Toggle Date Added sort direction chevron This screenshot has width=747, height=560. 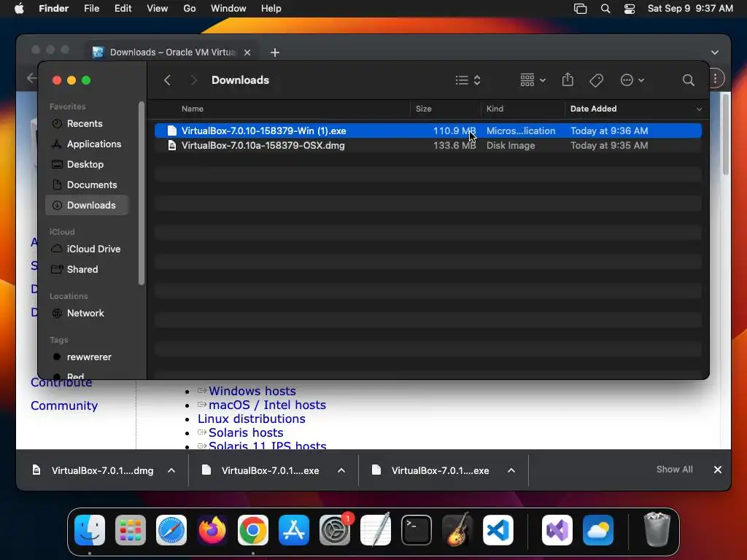point(699,109)
